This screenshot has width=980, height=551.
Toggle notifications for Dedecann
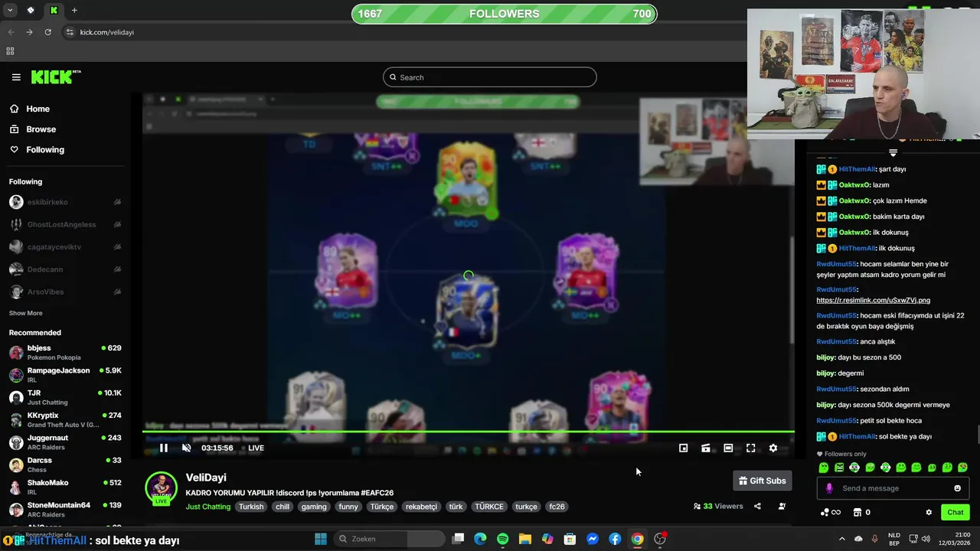coord(117,269)
